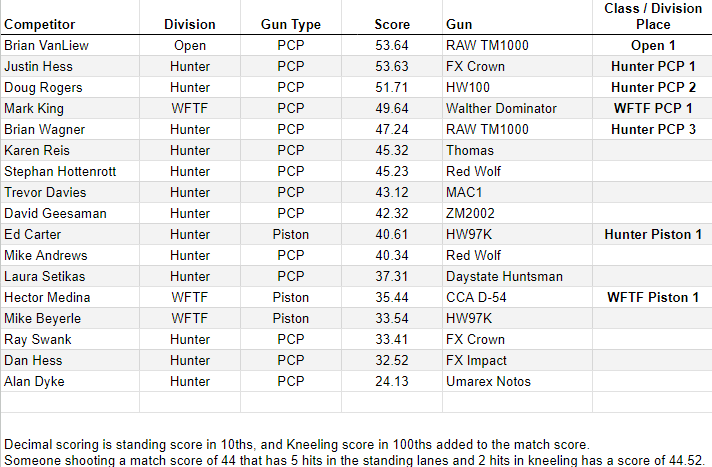The width and height of the screenshot is (712, 467).
Task: Select the Competitor column header cell
Action: [x=70, y=17]
